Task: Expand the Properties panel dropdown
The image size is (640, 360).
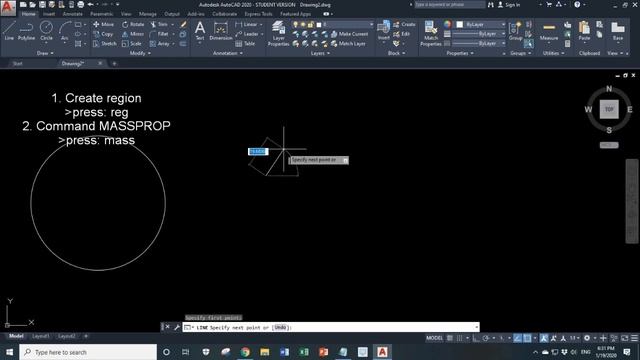Action: click(x=460, y=53)
